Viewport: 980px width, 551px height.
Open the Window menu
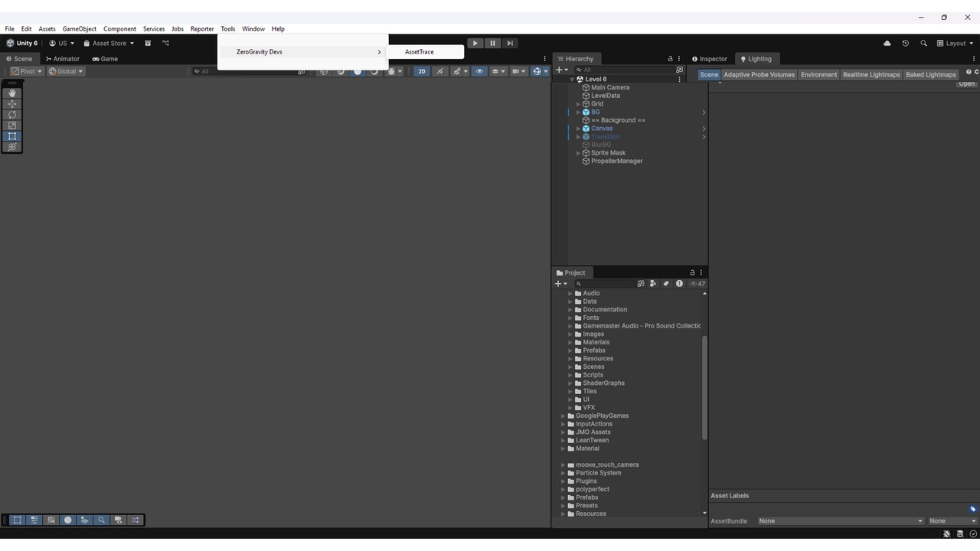click(253, 29)
